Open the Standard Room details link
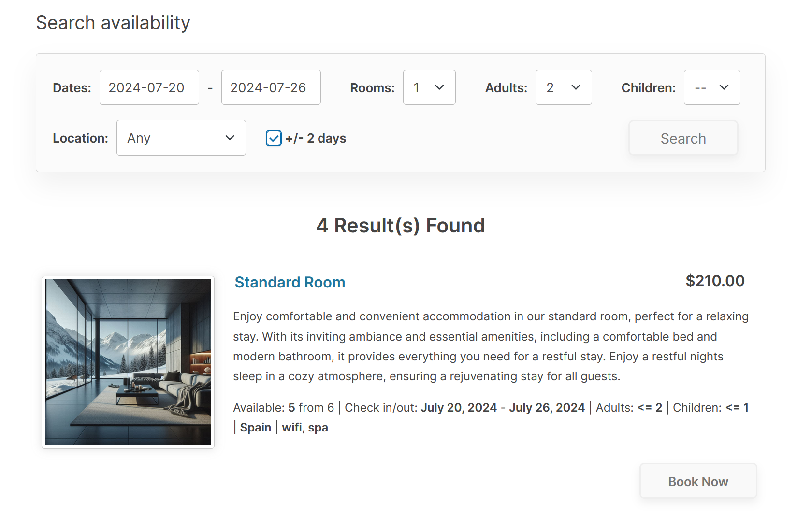Screen dimensions: 812x517 point(290,282)
